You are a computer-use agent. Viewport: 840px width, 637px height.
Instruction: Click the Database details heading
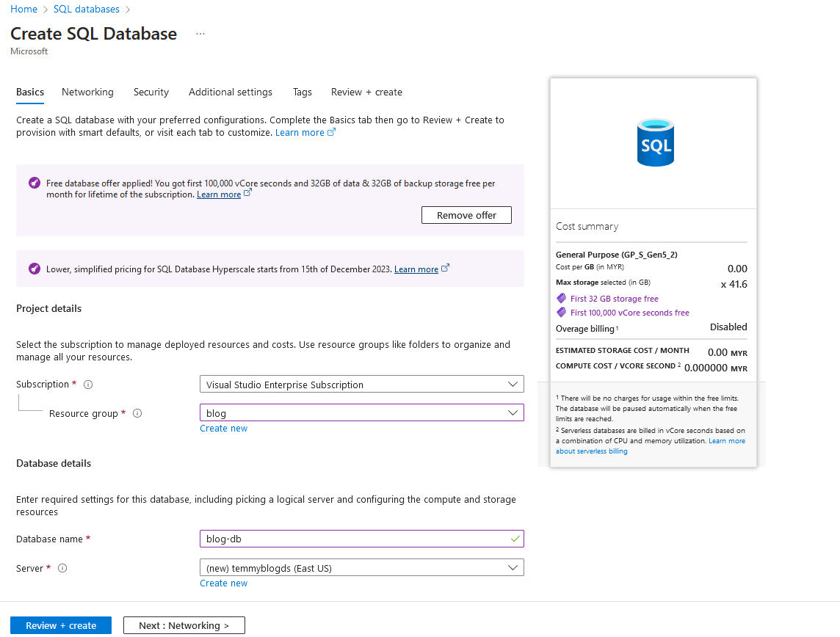[x=54, y=463]
